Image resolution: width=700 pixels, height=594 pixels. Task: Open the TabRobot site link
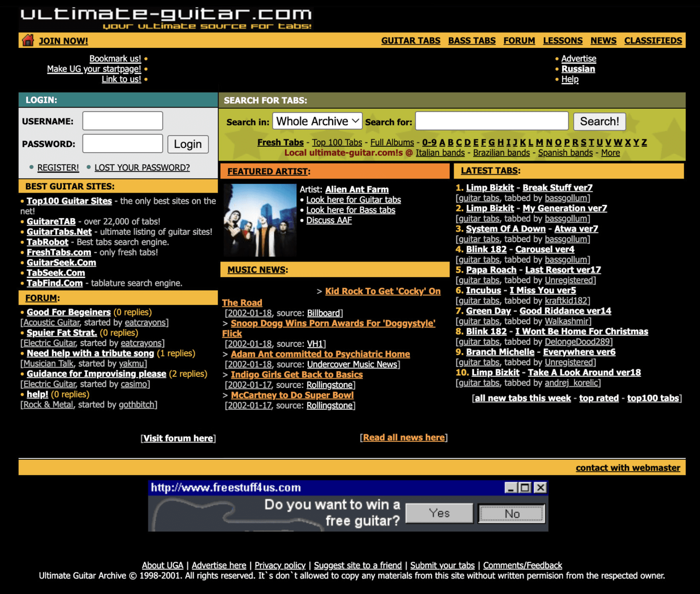pyautogui.click(x=47, y=242)
